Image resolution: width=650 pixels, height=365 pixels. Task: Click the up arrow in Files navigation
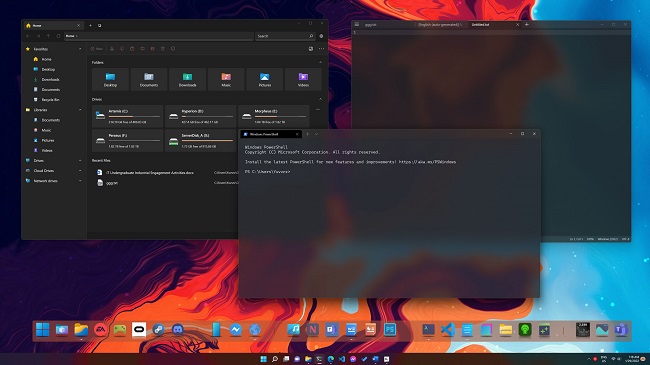click(48, 36)
